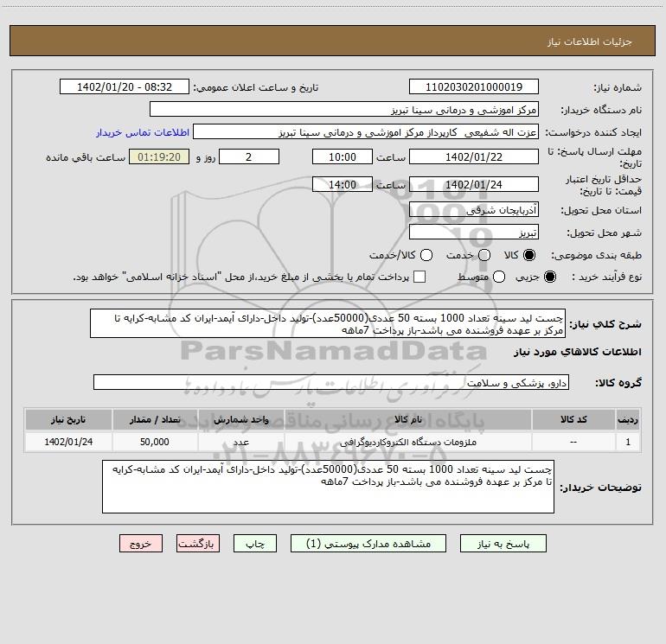Click the شماره نیاز field 1102030201000019

[x=474, y=86]
